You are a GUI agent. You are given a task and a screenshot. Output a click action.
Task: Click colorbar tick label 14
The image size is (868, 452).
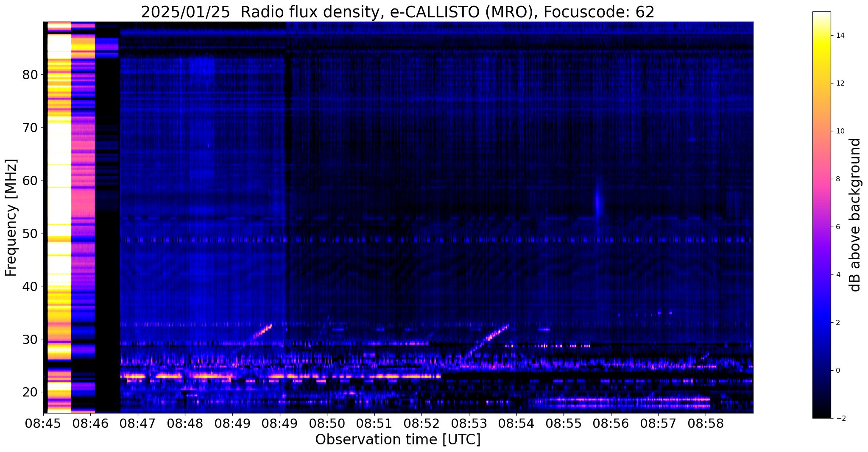coord(840,36)
